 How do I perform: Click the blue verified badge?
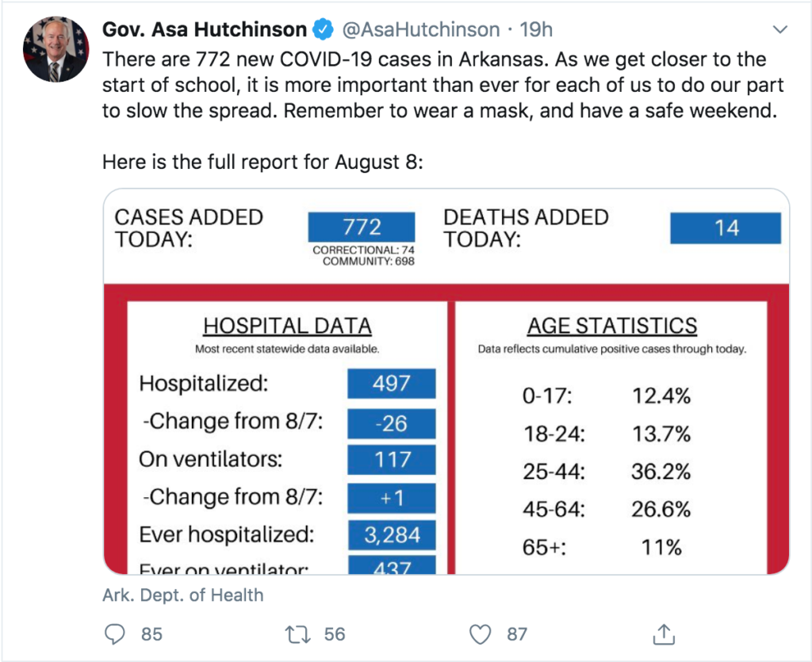(x=322, y=30)
